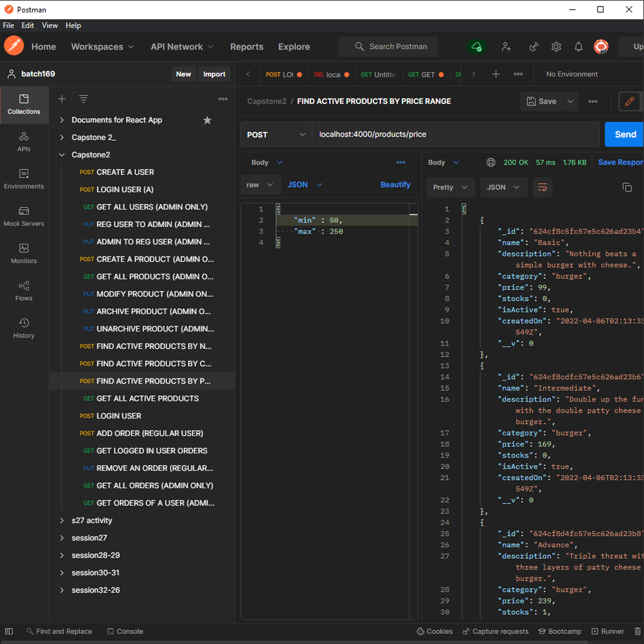644x644 pixels.
Task: Open the View menu
Action: coord(49,26)
